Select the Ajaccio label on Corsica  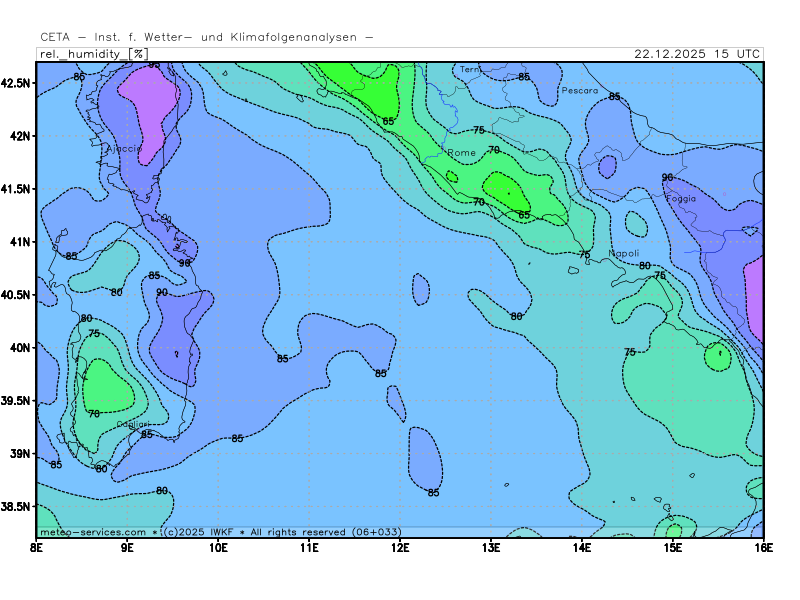(x=124, y=148)
